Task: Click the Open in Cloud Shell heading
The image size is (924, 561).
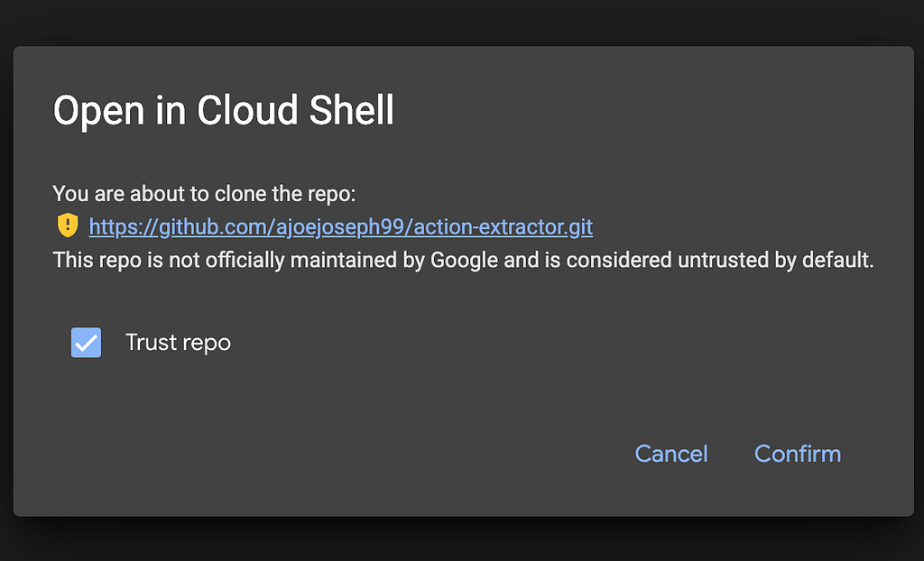Action: [x=224, y=111]
